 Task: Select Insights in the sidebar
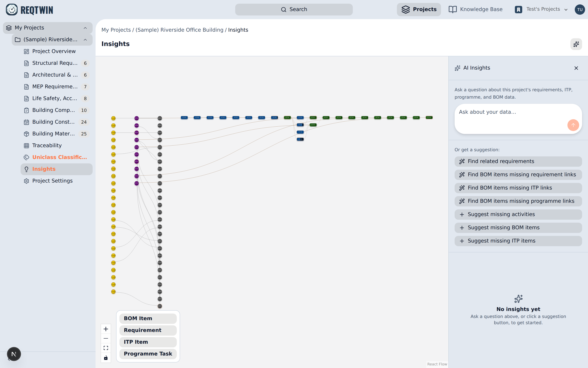click(x=57, y=169)
